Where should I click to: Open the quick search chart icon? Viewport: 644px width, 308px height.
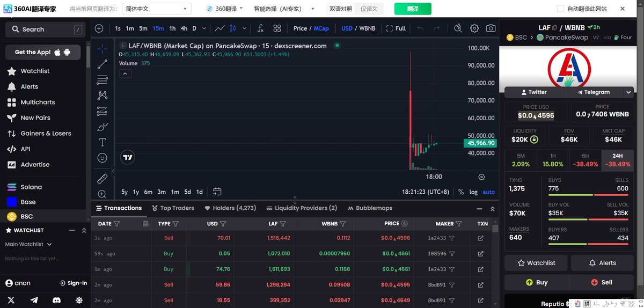click(458, 28)
